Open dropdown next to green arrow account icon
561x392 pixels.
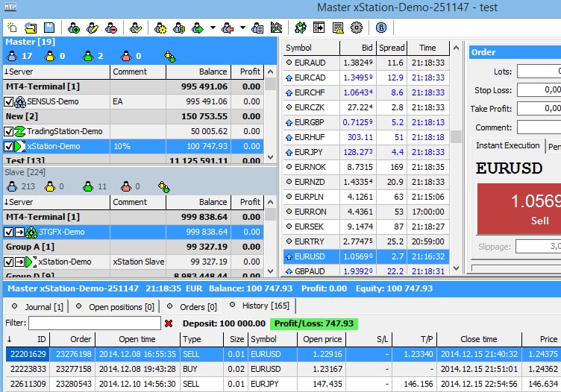(x=213, y=28)
